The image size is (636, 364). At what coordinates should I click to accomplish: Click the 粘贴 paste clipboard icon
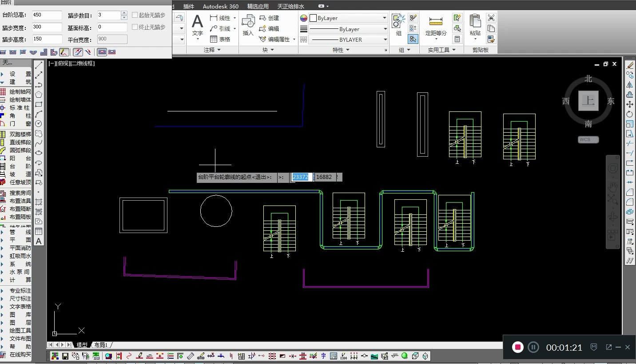coord(475,25)
